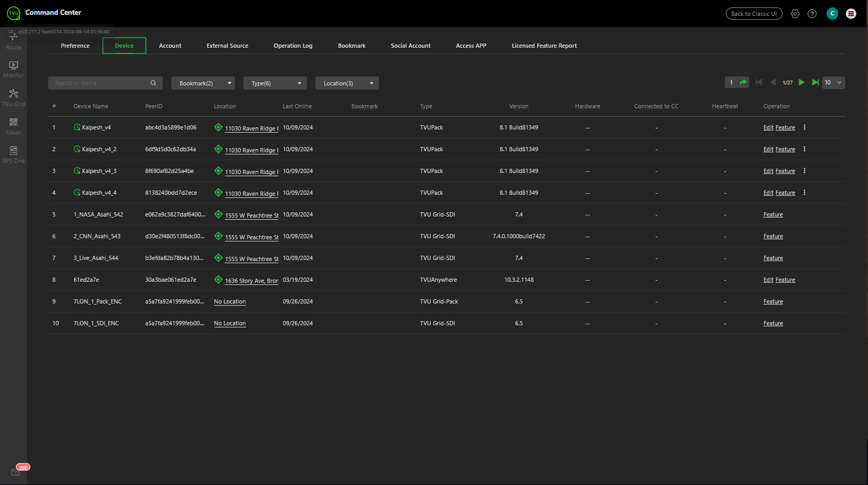Viewport: 868px width, 485px height.
Task: Open the Location(3) filter dropdown
Action: tap(347, 83)
